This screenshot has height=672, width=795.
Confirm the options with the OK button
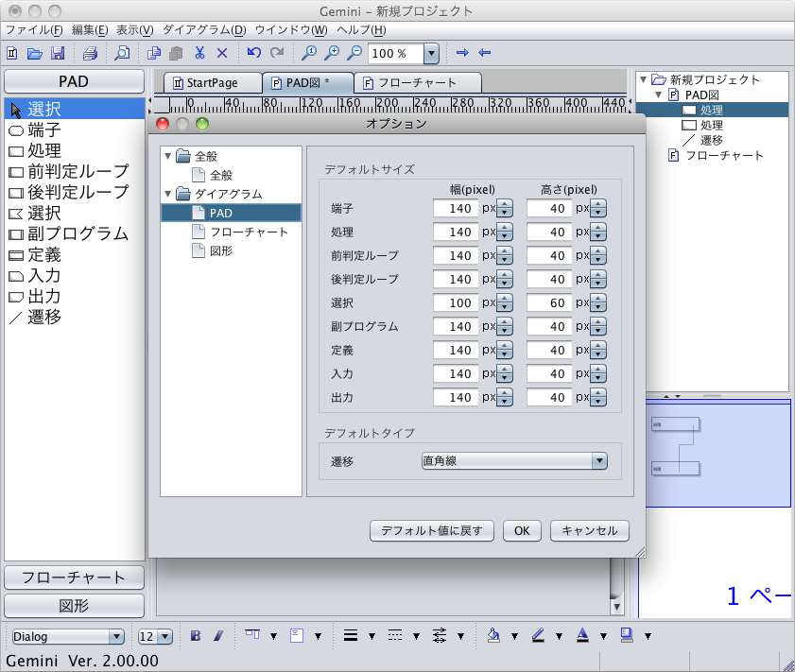[x=522, y=530]
